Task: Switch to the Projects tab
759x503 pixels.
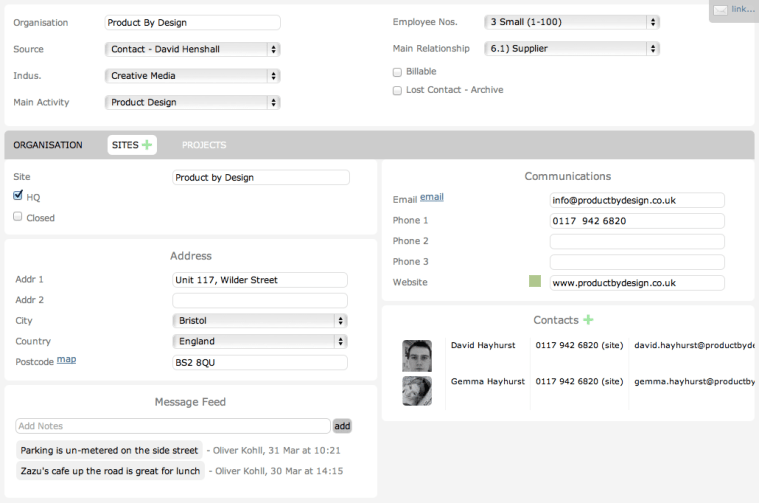Action: (x=204, y=145)
